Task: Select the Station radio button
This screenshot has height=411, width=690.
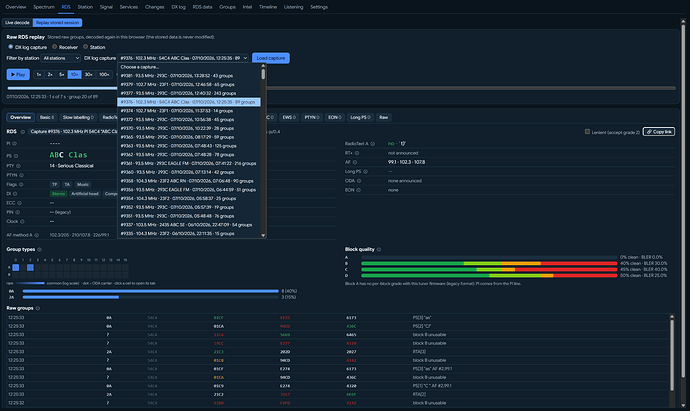Action: point(85,47)
